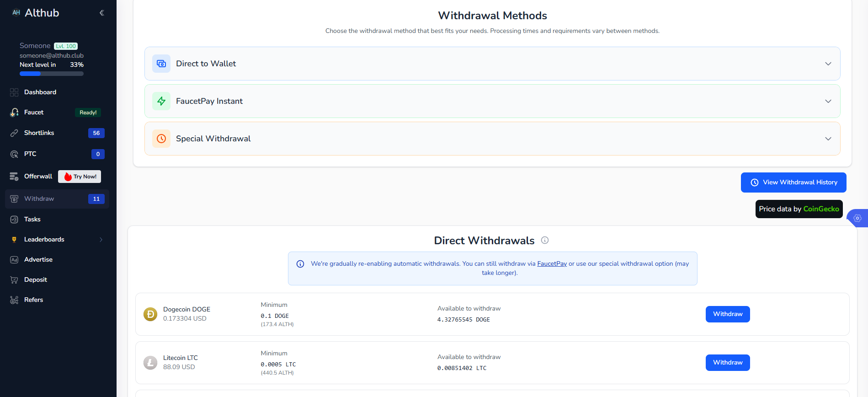Click the Dogecoin coin logo

[x=150, y=314]
